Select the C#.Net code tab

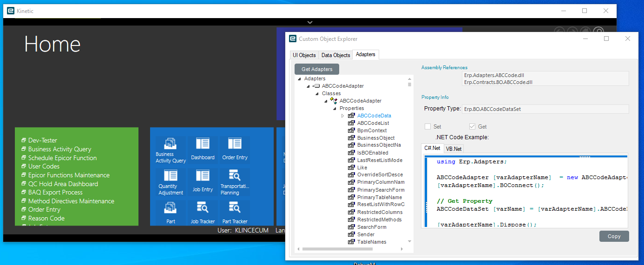(432, 148)
